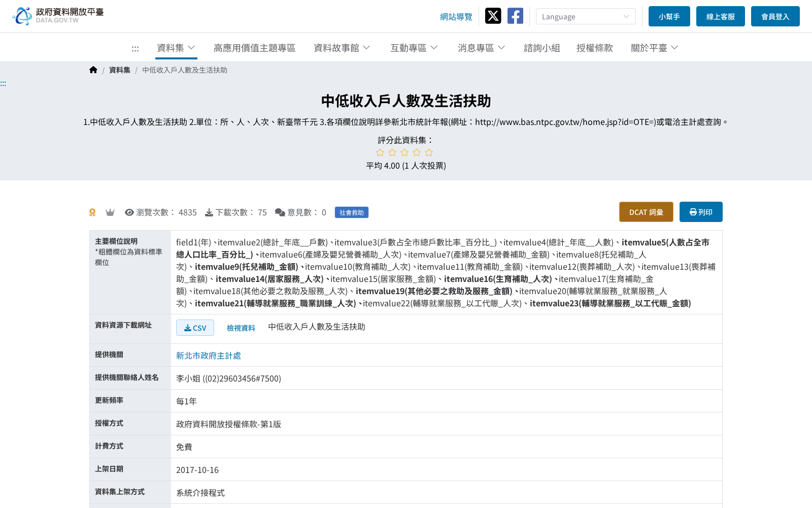Click the DATA.GOV.TW site logo

pos(58,16)
